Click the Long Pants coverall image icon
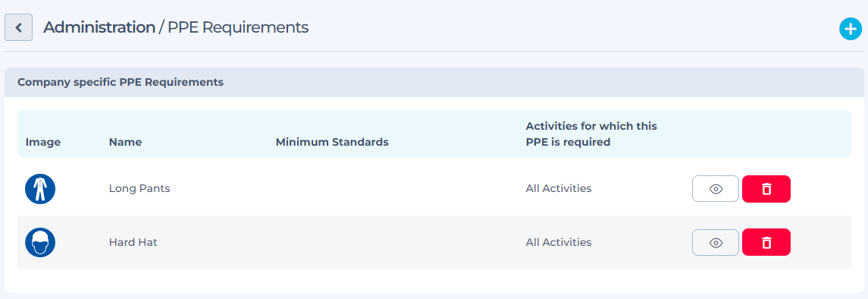Image resolution: width=868 pixels, height=299 pixels. coord(40,189)
